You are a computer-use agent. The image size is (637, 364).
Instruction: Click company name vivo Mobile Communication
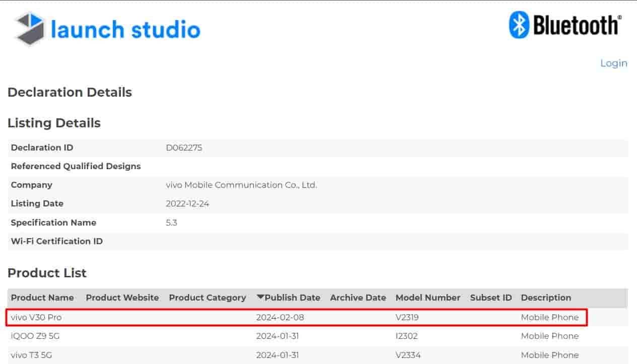pyautogui.click(x=241, y=185)
